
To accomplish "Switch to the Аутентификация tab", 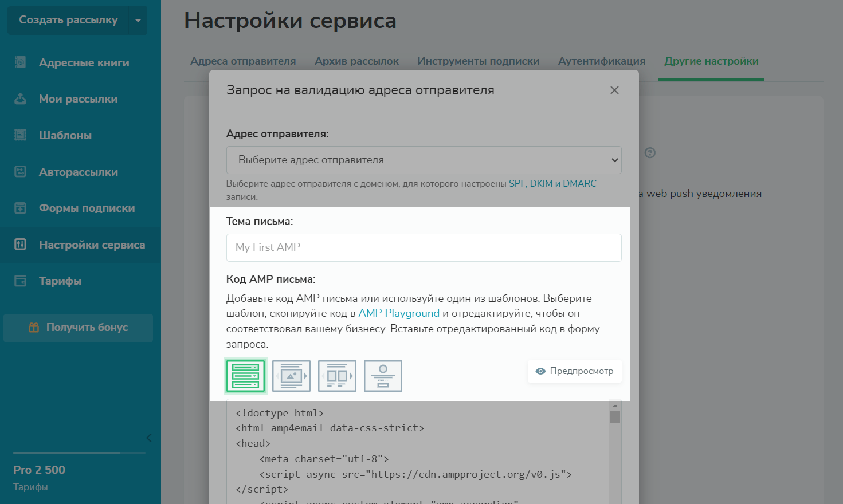I will pos(602,61).
